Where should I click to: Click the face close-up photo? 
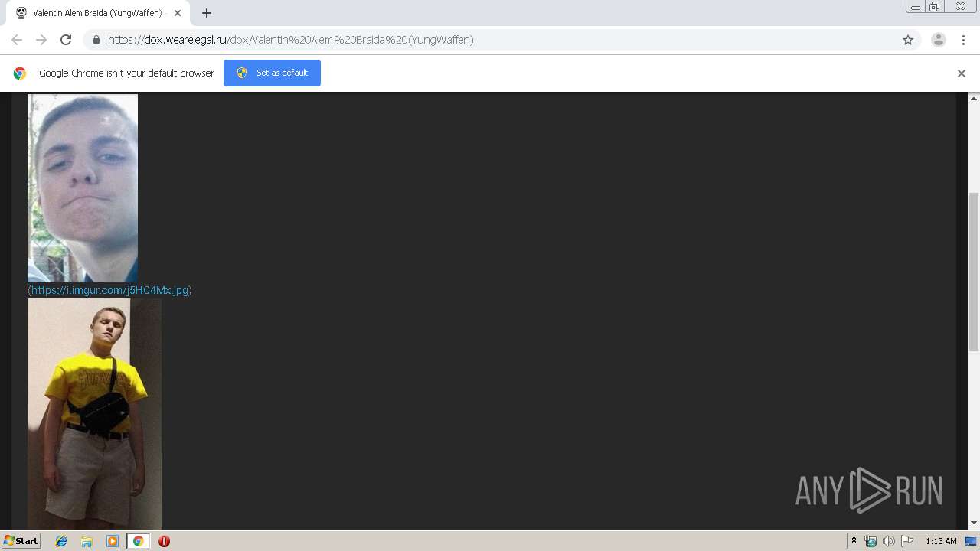click(x=83, y=188)
